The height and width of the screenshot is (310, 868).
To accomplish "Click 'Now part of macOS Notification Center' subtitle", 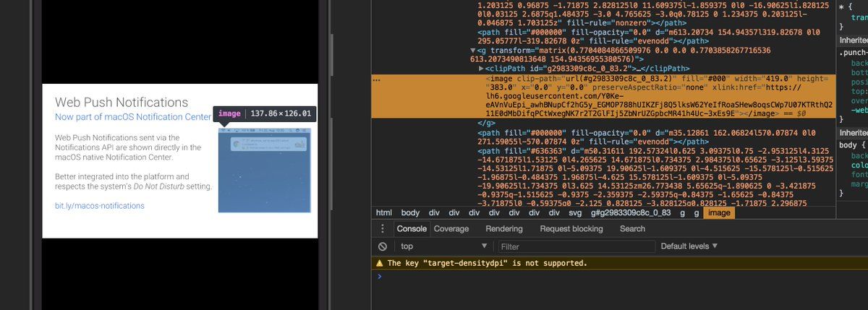I will coord(133,116).
